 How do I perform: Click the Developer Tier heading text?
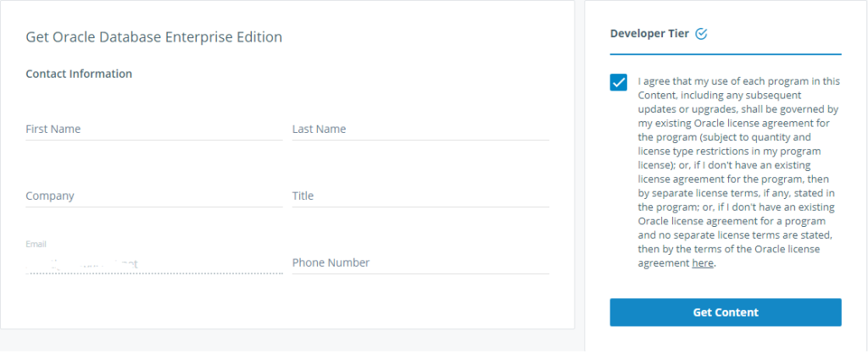(649, 34)
